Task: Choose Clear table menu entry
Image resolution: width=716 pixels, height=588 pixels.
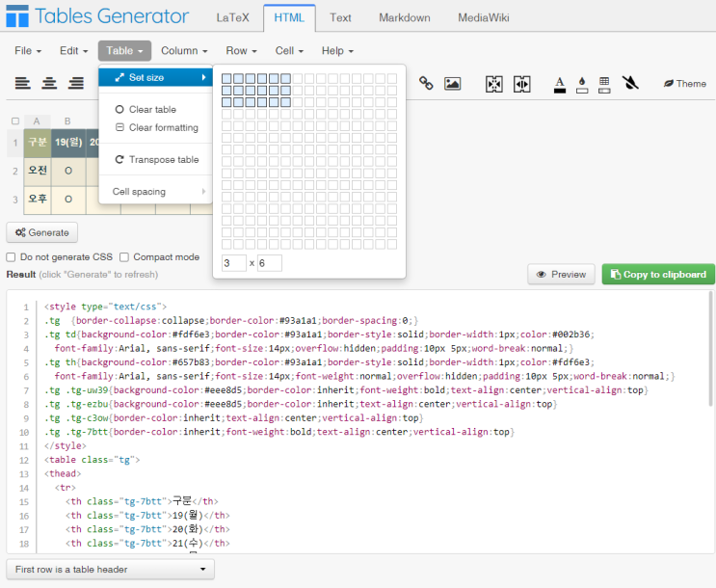Action: click(156, 109)
